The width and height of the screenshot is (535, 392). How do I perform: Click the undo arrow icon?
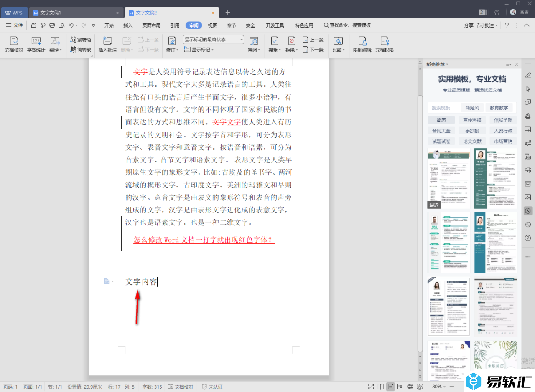71,25
